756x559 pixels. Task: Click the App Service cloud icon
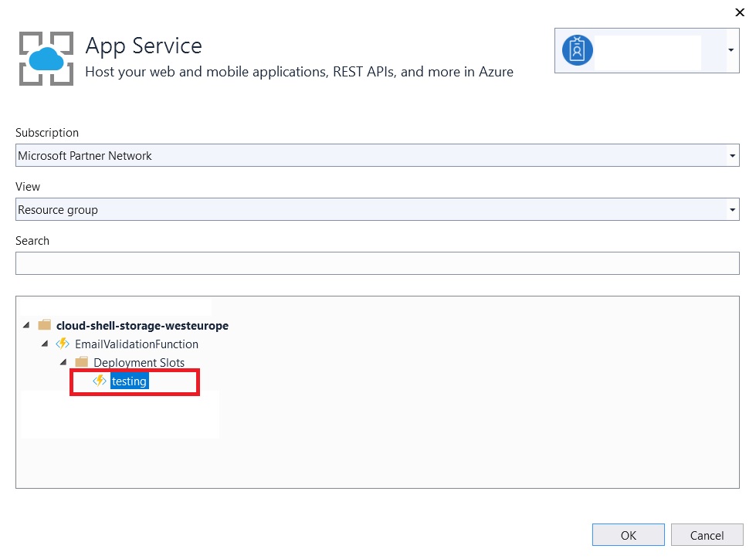(45, 58)
